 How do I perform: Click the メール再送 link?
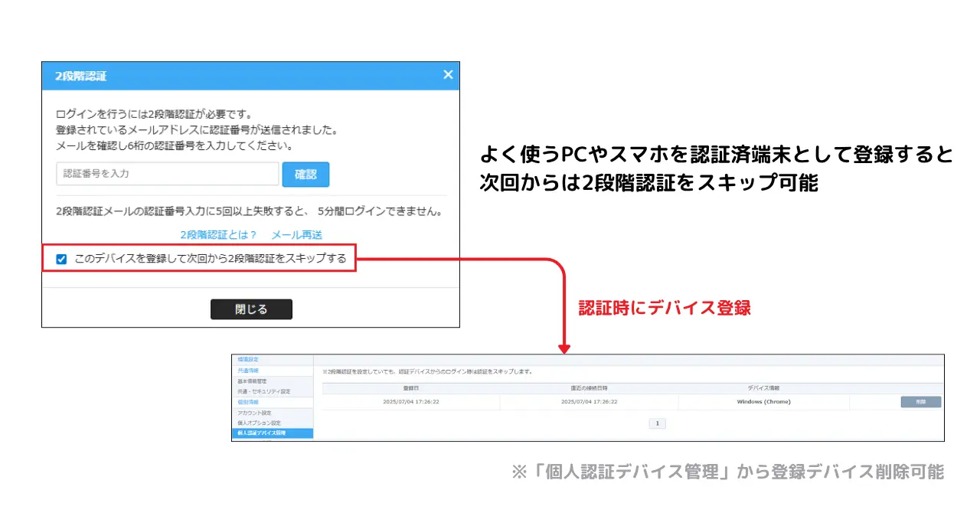tap(297, 235)
